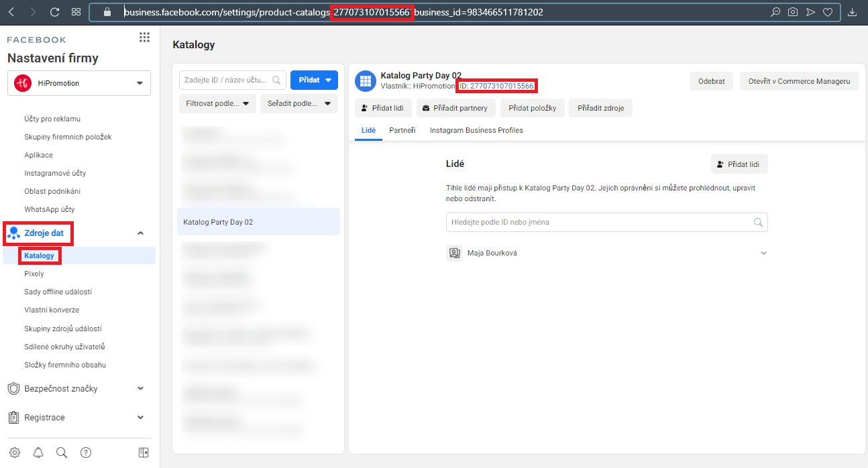Click the snapshot camera icon
The height and width of the screenshot is (468, 868).
793,12
